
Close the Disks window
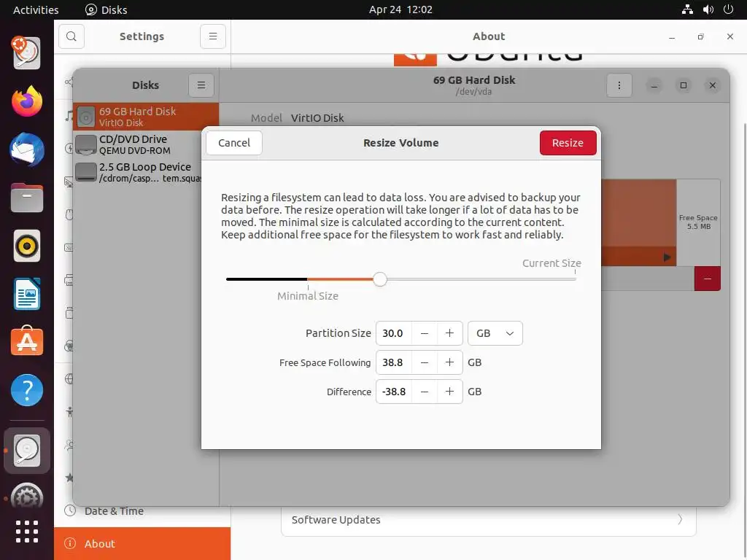click(712, 86)
